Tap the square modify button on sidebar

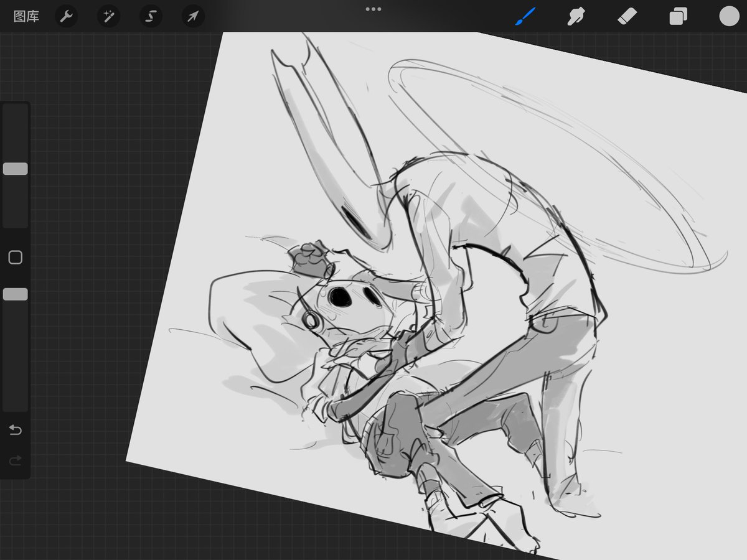tap(16, 258)
